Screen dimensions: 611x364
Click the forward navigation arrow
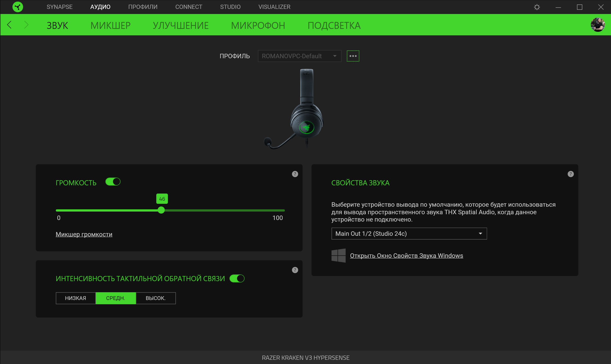point(26,25)
